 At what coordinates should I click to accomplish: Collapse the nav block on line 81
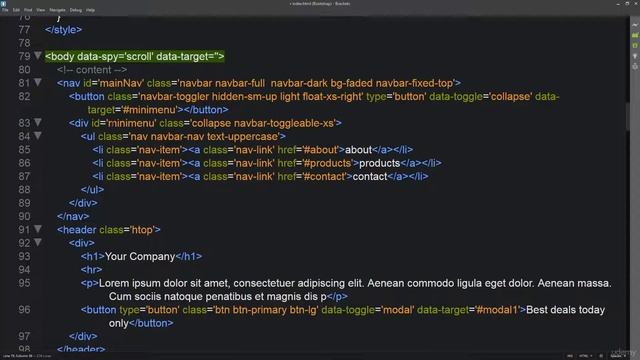38,82
